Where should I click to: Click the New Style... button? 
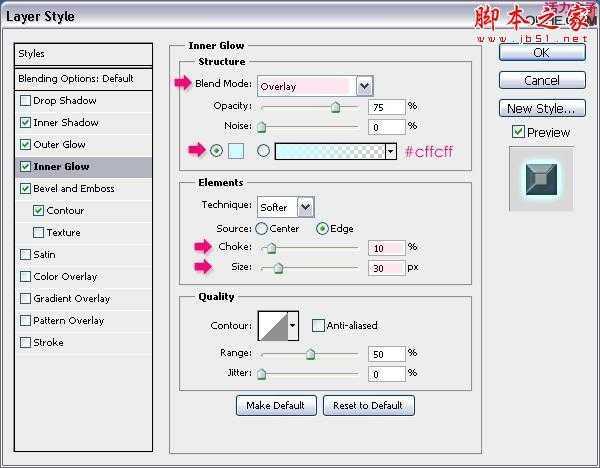click(542, 108)
